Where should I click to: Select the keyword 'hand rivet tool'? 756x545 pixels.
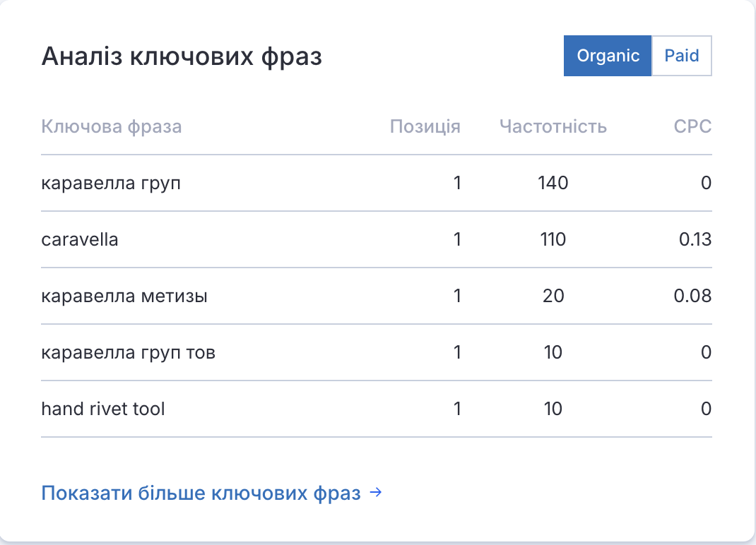pyautogui.click(x=103, y=409)
